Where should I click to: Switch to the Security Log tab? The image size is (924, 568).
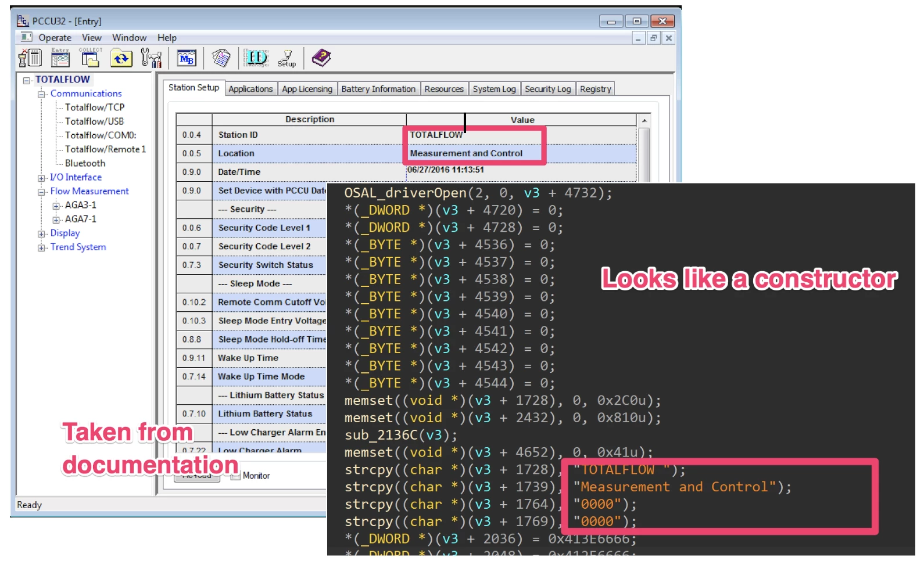(x=547, y=89)
